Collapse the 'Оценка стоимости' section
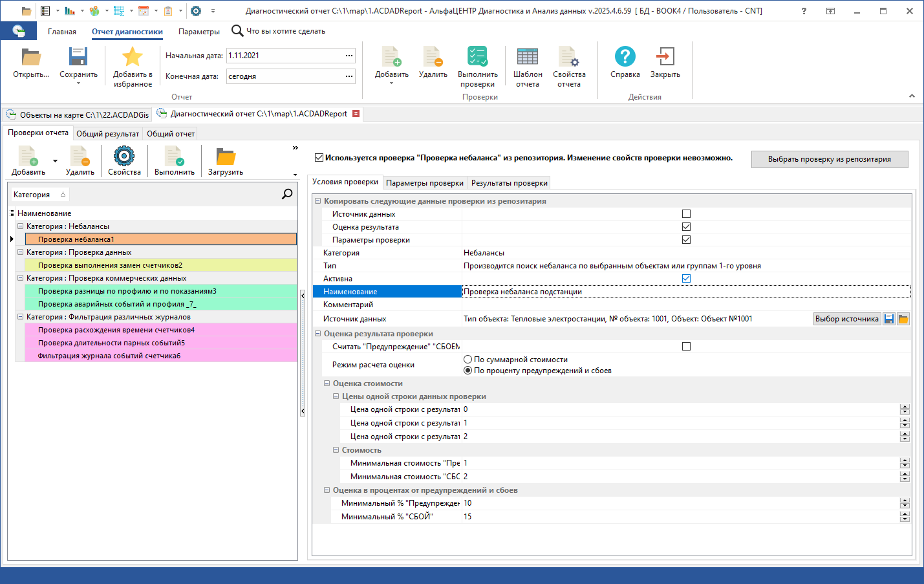This screenshot has width=924, height=584. (327, 384)
